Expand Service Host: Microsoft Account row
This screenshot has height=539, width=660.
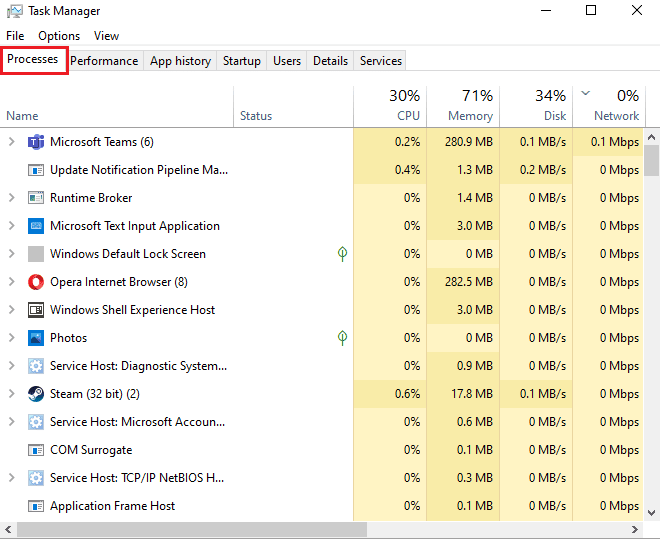12,422
